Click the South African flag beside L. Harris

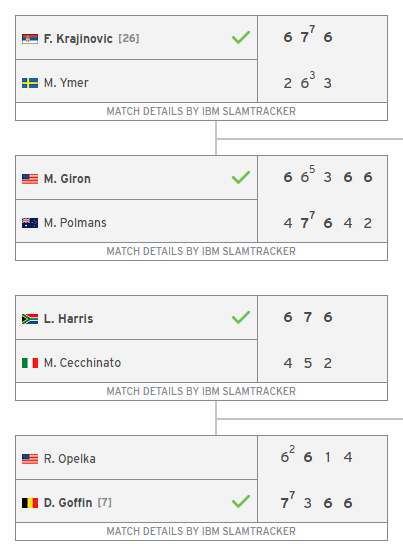pos(30,319)
